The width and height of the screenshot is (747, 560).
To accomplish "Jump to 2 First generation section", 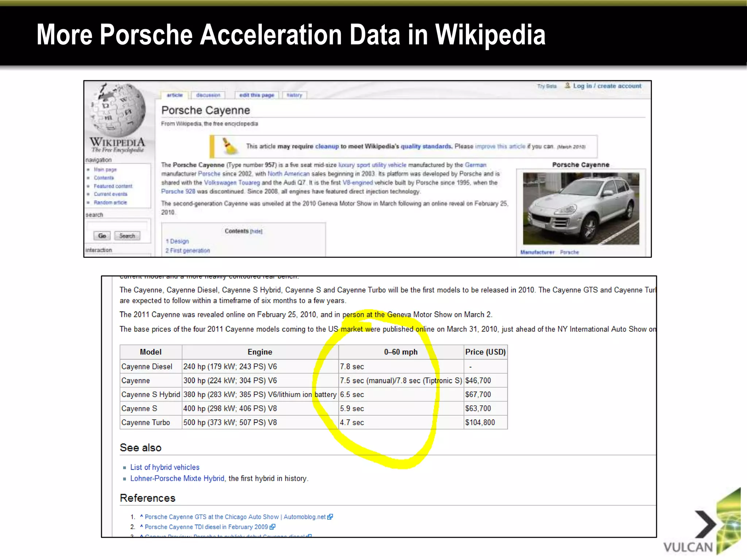I will [x=188, y=250].
